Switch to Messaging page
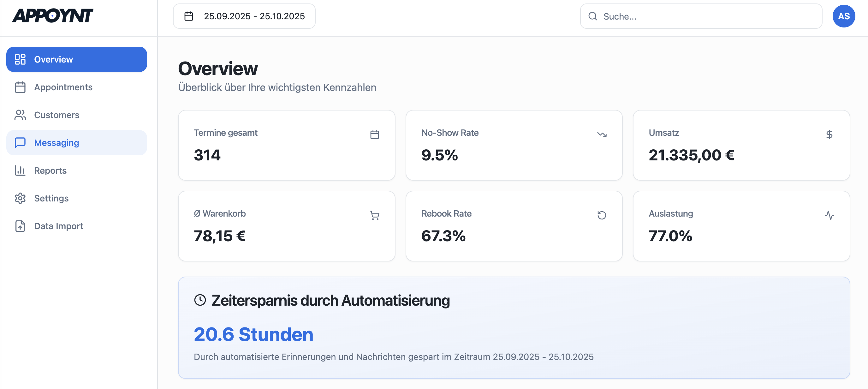Viewport: 868px width, 389px height. click(56, 143)
